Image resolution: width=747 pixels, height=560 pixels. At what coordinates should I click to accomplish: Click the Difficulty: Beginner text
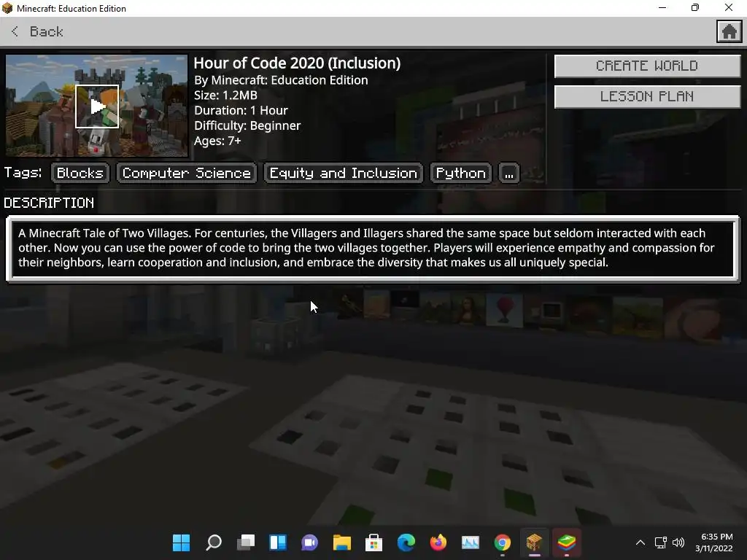click(x=247, y=125)
